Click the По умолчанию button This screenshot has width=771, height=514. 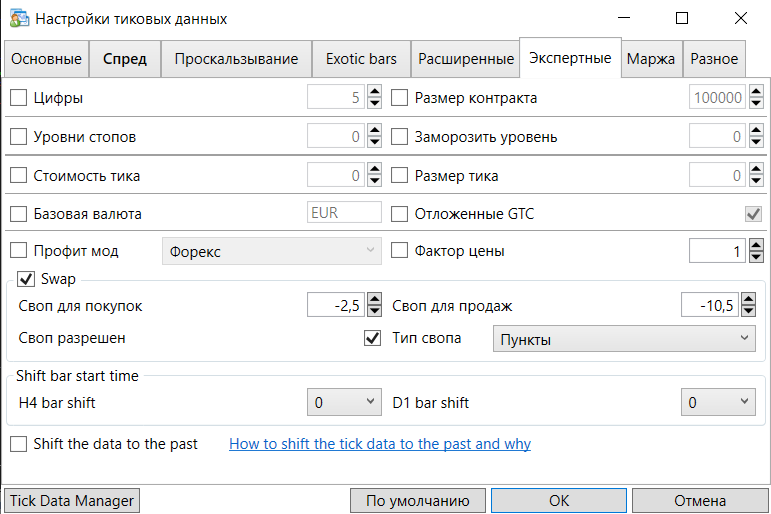[417, 501]
